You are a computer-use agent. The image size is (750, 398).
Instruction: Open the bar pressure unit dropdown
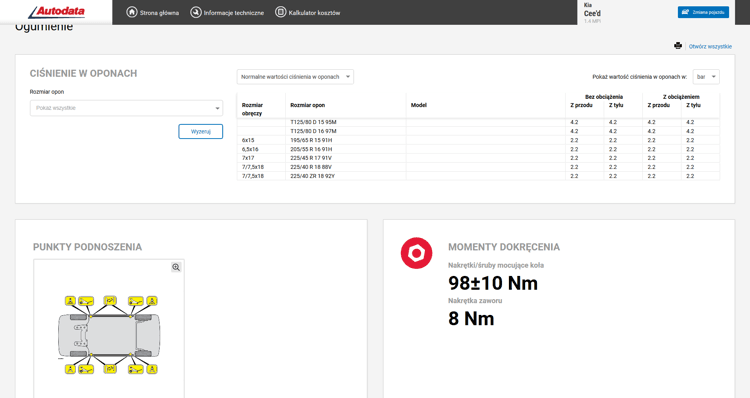coord(706,77)
